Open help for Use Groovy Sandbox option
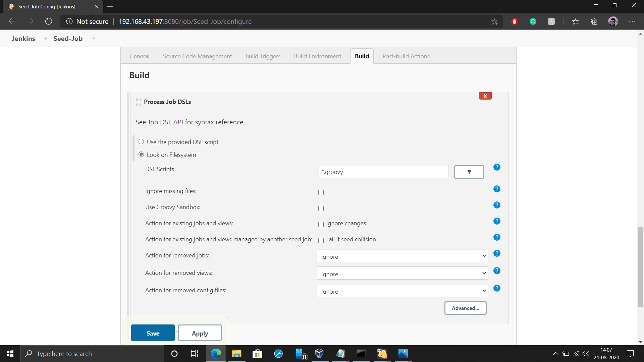The width and height of the screenshot is (644, 362). 497,205
